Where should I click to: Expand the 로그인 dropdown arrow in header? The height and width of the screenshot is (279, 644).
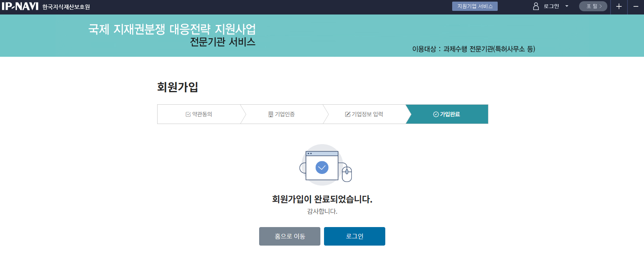pyautogui.click(x=567, y=6)
